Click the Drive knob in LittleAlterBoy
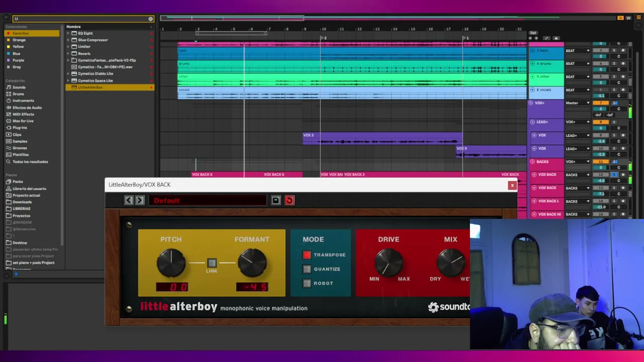Image resolution: width=644 pixels, height=362 pixels. (x=388, y=262)
